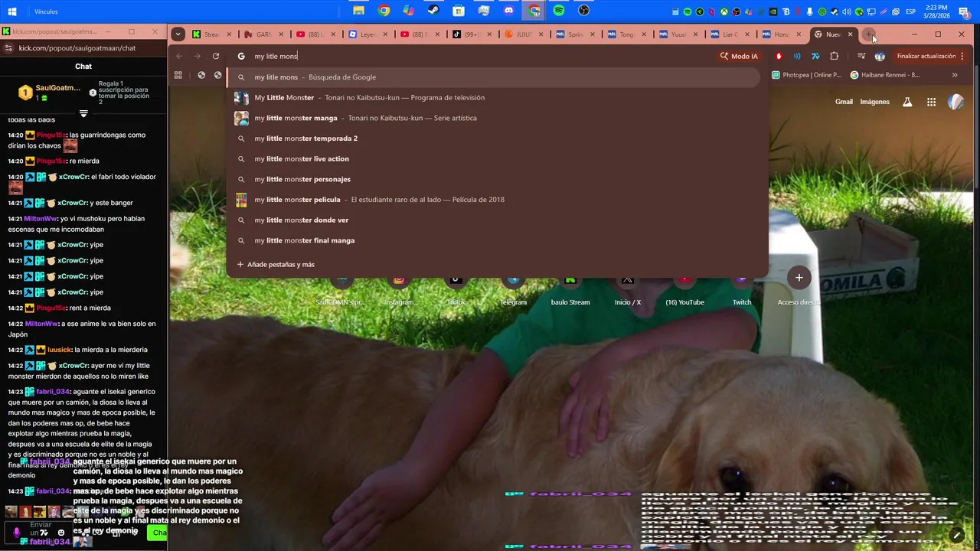Image resolution: width=980 pixels, height=551 pixels.
Task: Click the add shortcut plus button
Action: point(799,278)
